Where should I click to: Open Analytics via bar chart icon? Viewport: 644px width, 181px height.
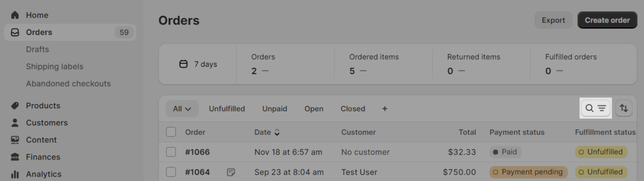15,174
